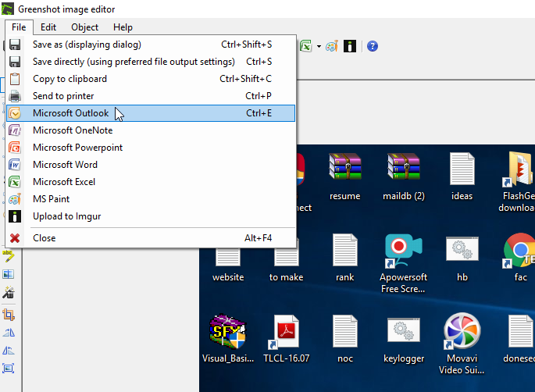
Task: Open the effects magic wand tool
Action: [x=9, y=292]
